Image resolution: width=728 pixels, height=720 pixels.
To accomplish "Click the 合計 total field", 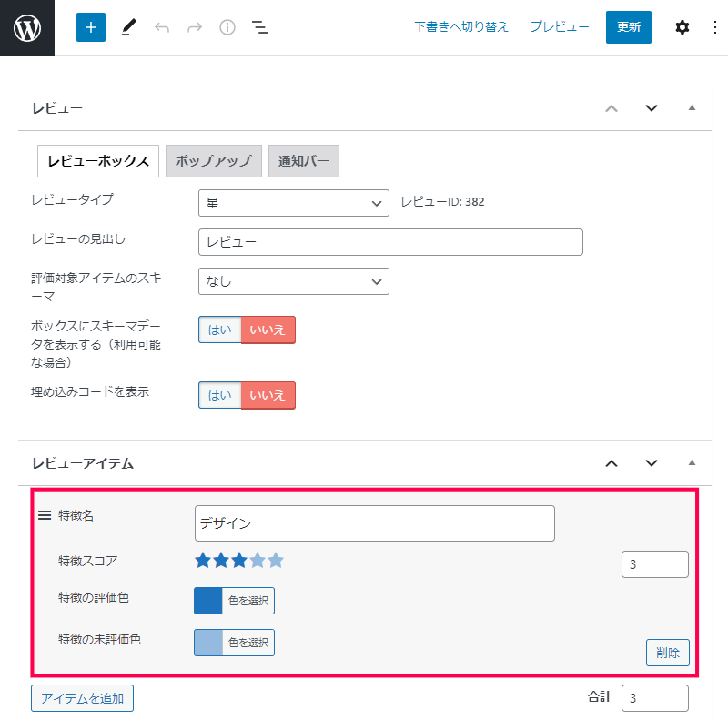I will pos(654,698).
